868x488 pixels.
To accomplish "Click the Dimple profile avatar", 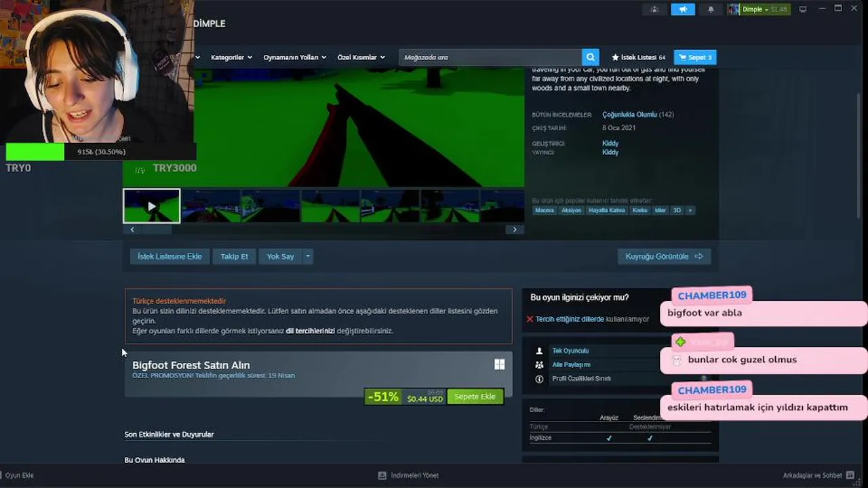I will [x=734, y=9].
